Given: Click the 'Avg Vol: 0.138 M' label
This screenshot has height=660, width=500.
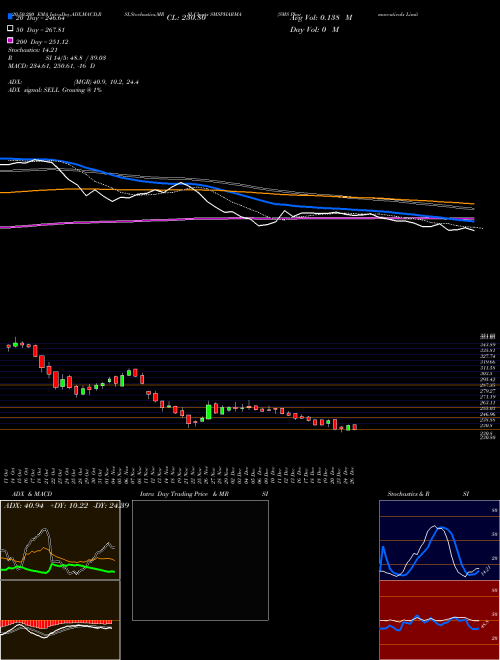Looking at the screenshot, I should (x=321, y=18).
